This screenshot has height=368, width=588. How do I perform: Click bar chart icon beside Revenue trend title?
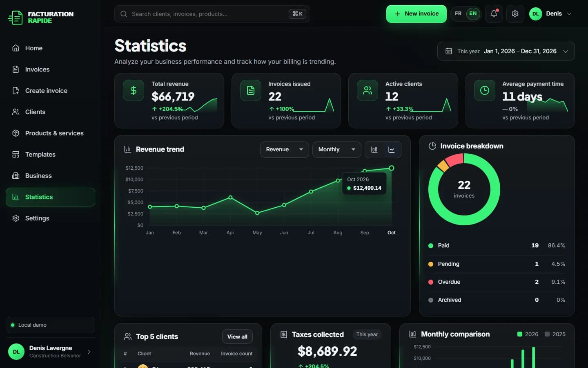click(x=127, y=149)
